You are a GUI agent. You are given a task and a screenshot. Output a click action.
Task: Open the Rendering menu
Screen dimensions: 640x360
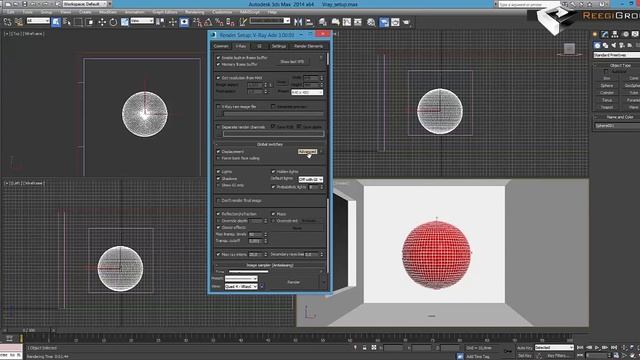tap(194, 12)
